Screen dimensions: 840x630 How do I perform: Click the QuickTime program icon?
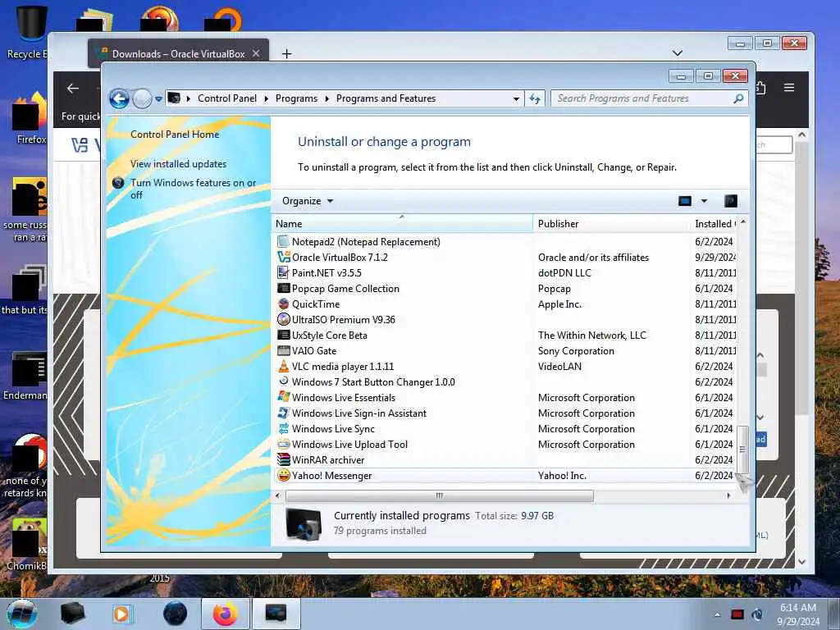click(283, 304)
